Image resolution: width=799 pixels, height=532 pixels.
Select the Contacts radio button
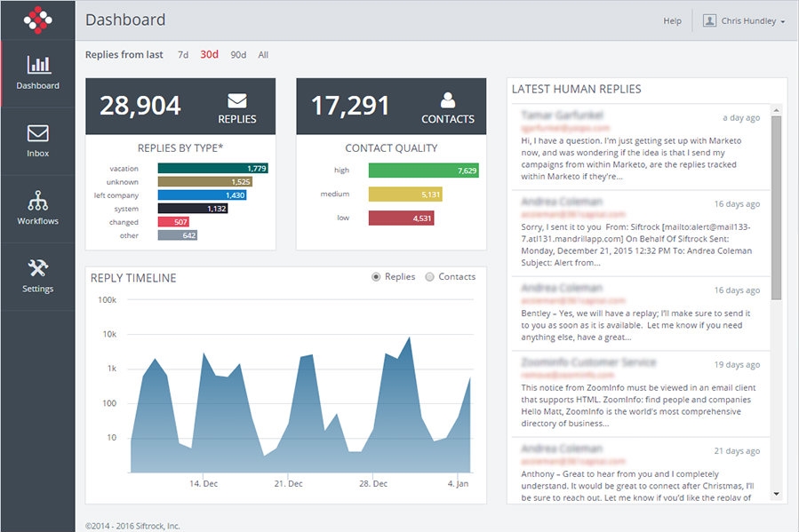click(430, 277)
